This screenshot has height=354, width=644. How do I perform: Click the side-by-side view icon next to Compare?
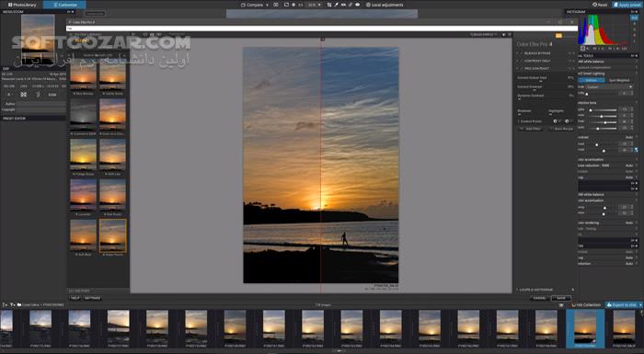tap(276, 5)
